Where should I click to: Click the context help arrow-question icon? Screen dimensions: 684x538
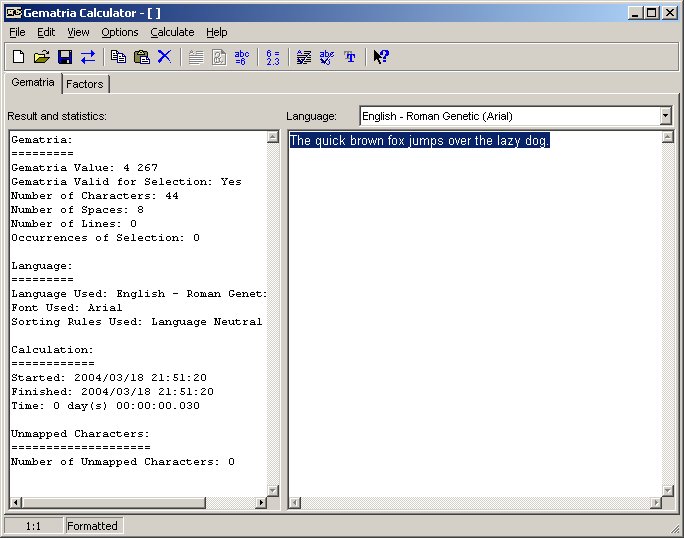click(x=380, y=57)
